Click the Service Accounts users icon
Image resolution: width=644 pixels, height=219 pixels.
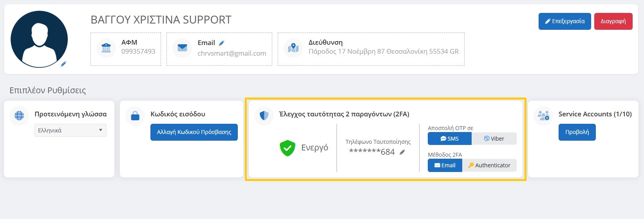[543, 116]
